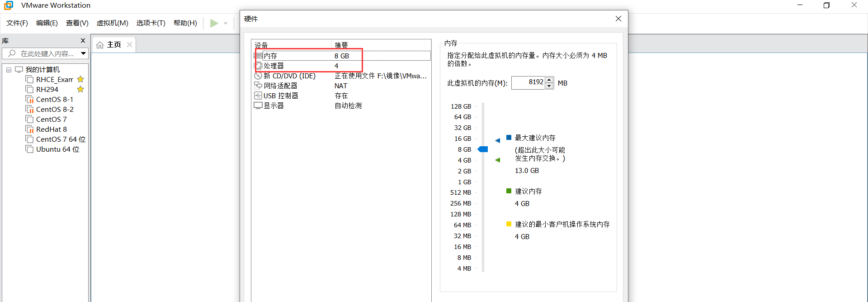
Task: Select the USB 控制器 device row
Action: (x=342, y=96)
